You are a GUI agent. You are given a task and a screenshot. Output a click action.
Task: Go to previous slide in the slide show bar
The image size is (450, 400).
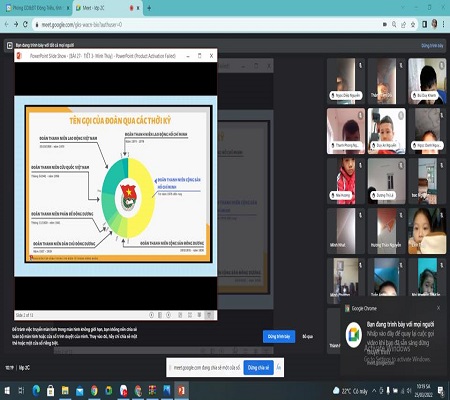tap(151, 315)
